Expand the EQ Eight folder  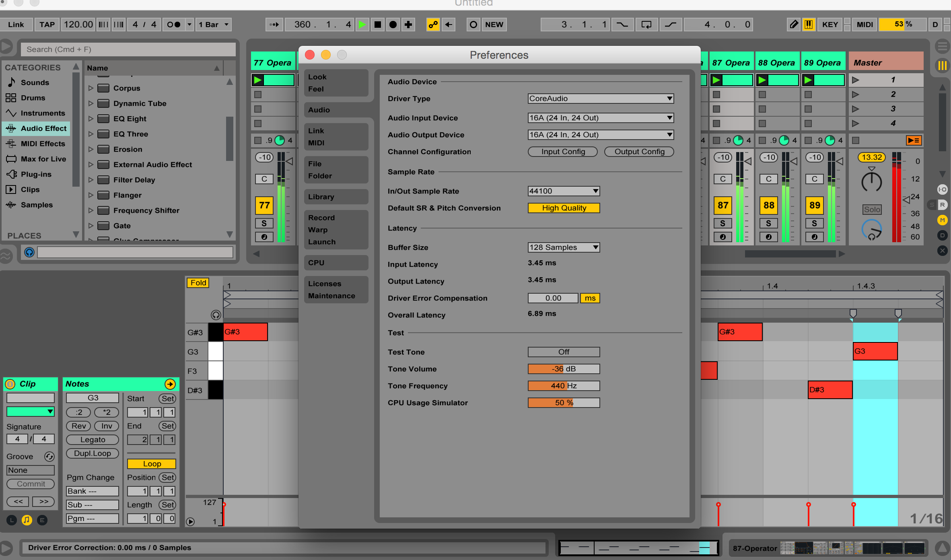(91, 119)
